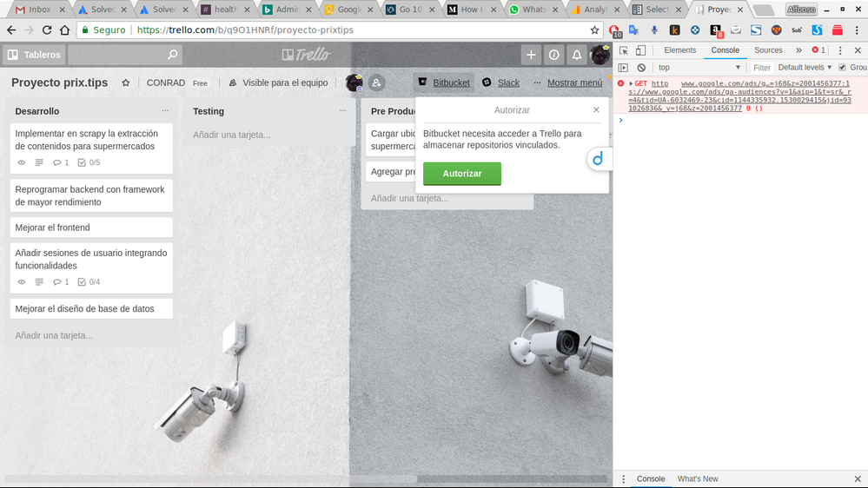Click comment icon on Implementar en scrapy card

pos(57,162)
